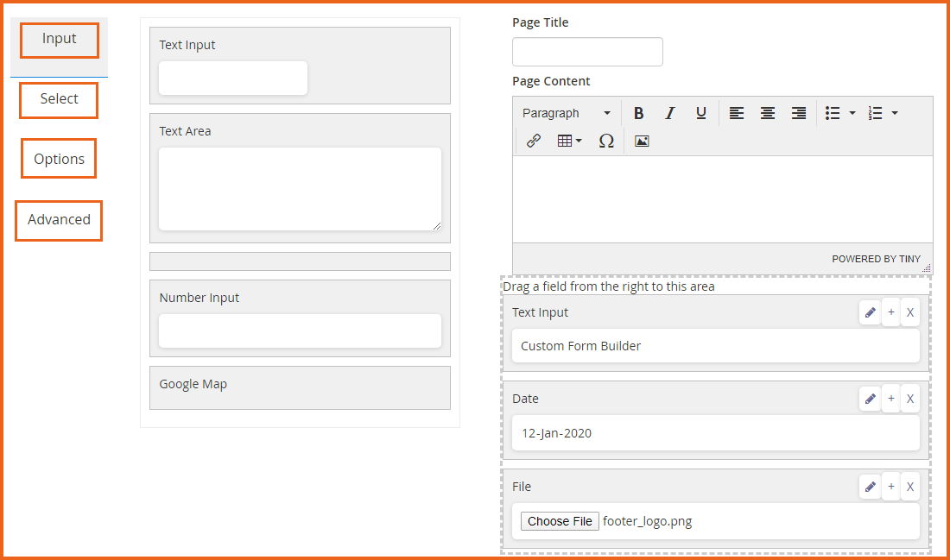Align text to the left

point(736,113)
